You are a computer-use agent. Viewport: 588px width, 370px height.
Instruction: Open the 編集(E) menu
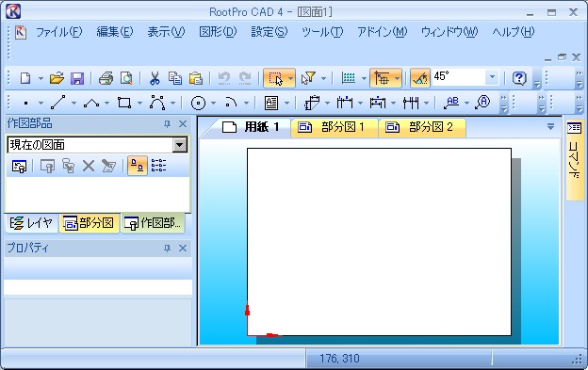pyautogui.click(x=115, y=32)
